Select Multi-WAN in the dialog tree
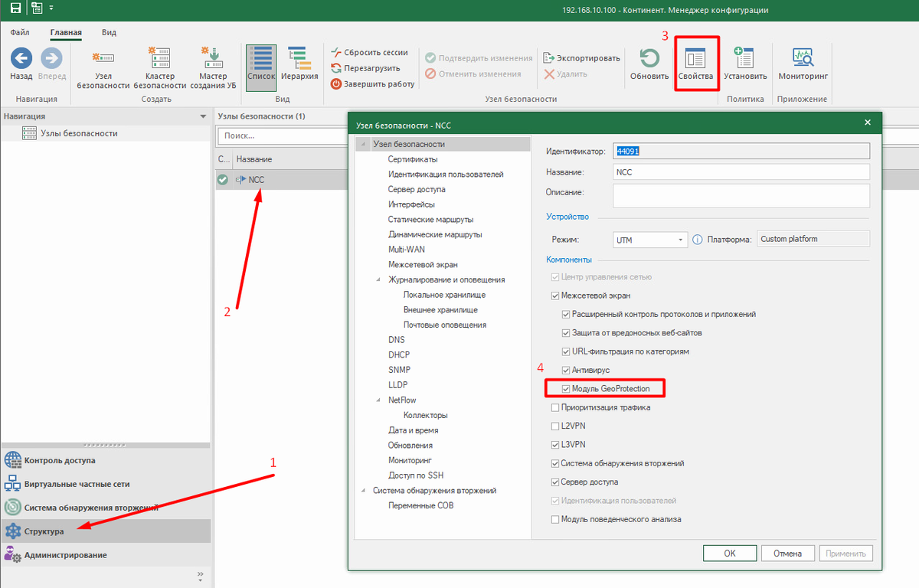This screenshot has width=919, height=588. click(407, 250)
